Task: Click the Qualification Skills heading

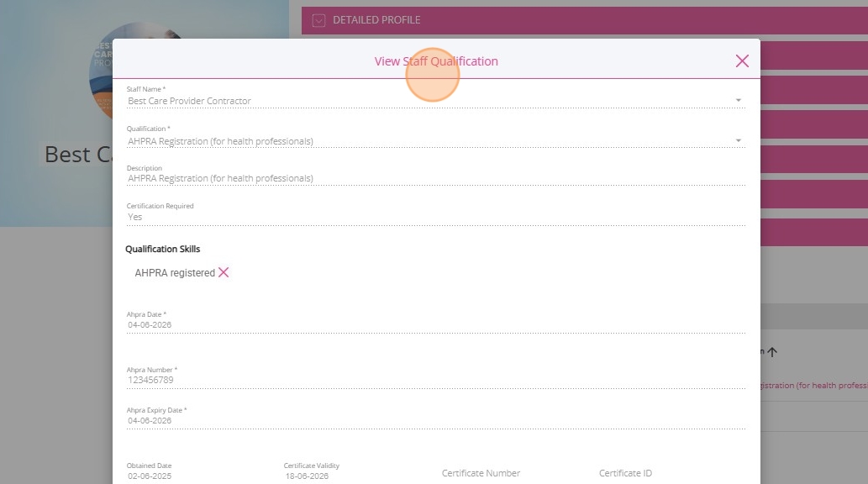Action: click(x=163, y=250)
